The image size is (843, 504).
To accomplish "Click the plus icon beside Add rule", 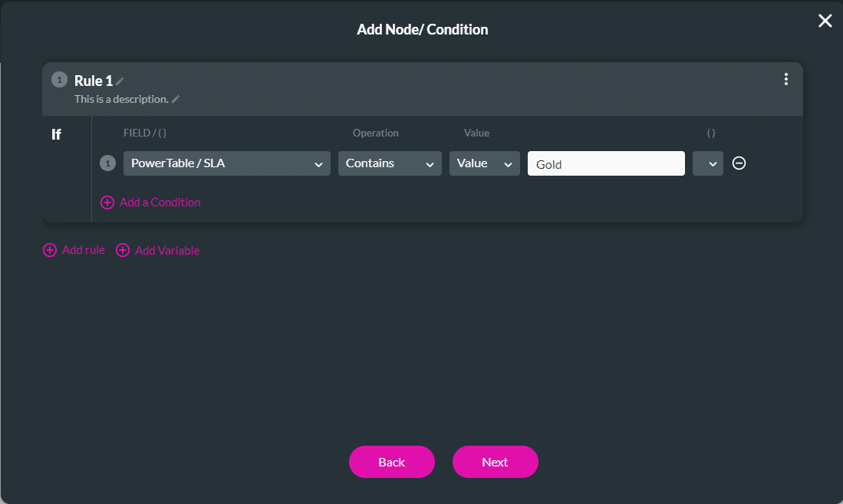I will tap(50, 250).
